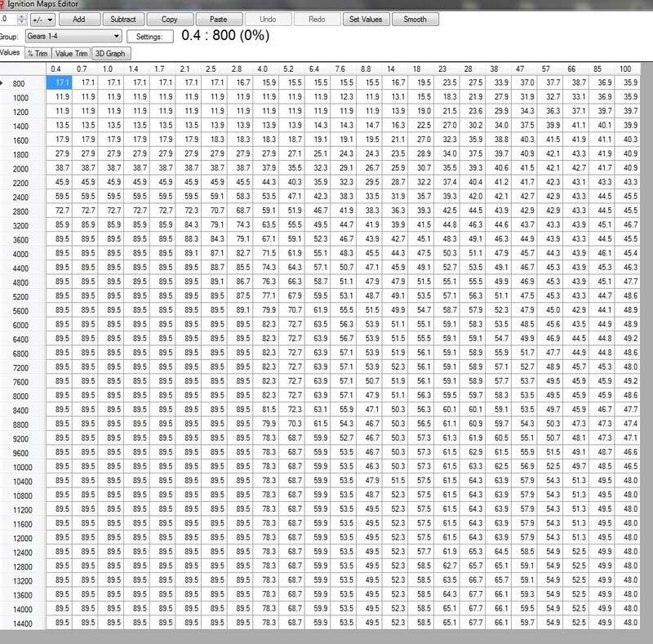Increase the adjustment value with up arrow
This screenshot has width=653, height=644.
tap(23, 16)
